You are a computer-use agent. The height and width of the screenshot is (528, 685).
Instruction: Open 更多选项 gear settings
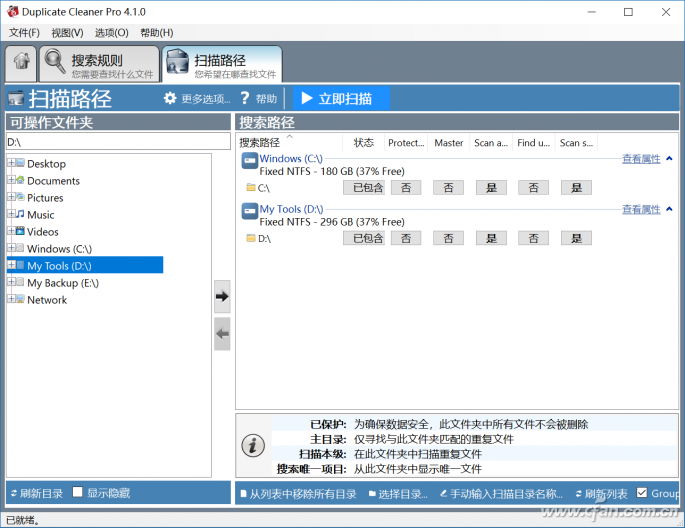click(x=197, y=99)
